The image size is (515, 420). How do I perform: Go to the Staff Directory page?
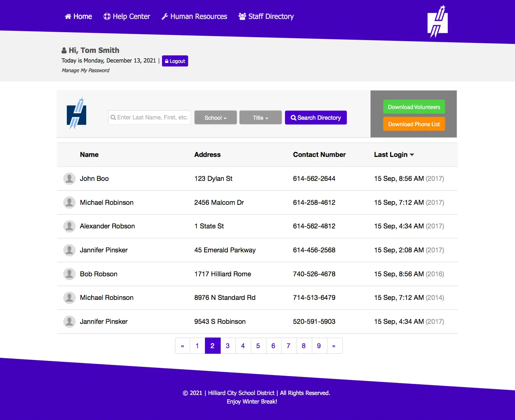[x=266, y=16]
